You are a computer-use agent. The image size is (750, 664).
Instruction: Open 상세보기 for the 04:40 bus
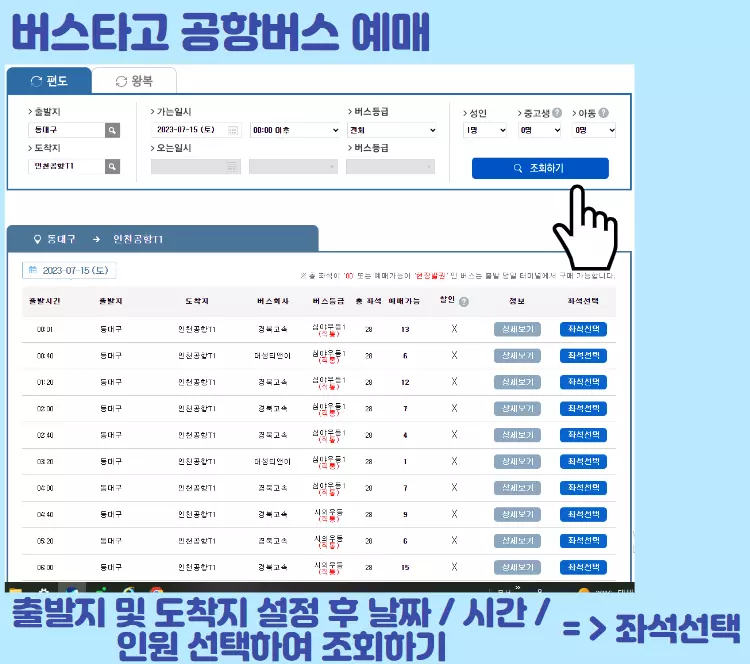517,514
